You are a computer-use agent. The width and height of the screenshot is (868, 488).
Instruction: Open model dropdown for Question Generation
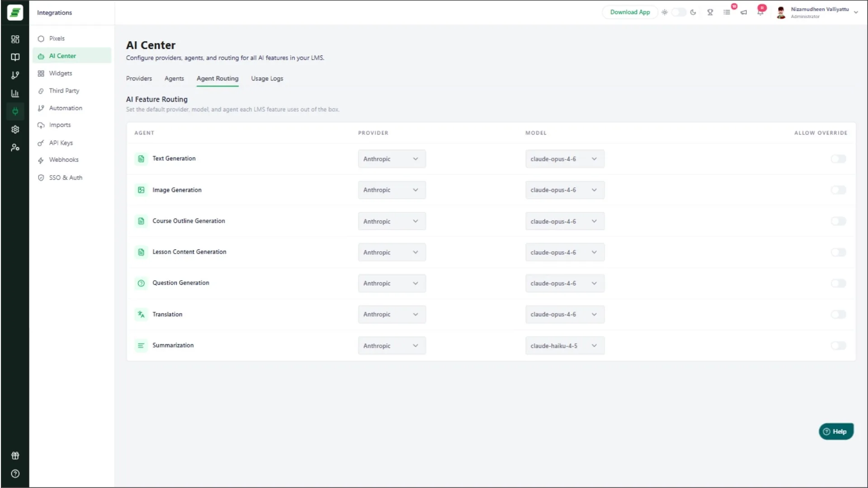[565, 283]
